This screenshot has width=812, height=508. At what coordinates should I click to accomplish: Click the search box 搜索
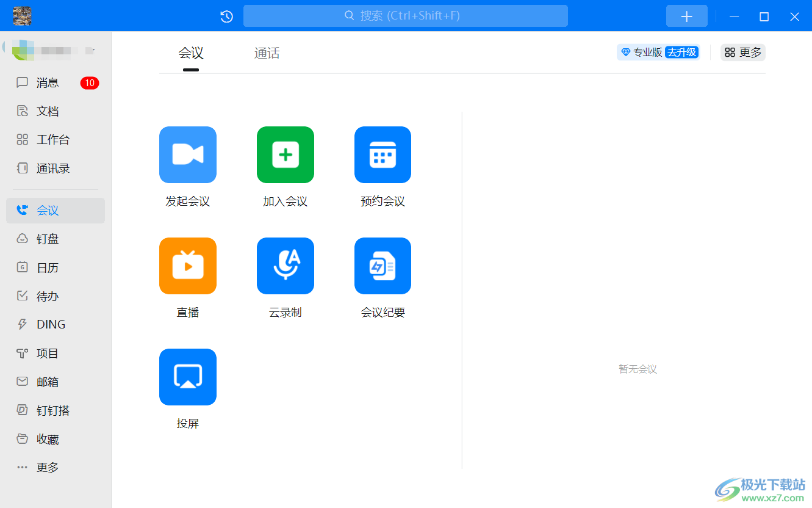click(x=406, y=16)
